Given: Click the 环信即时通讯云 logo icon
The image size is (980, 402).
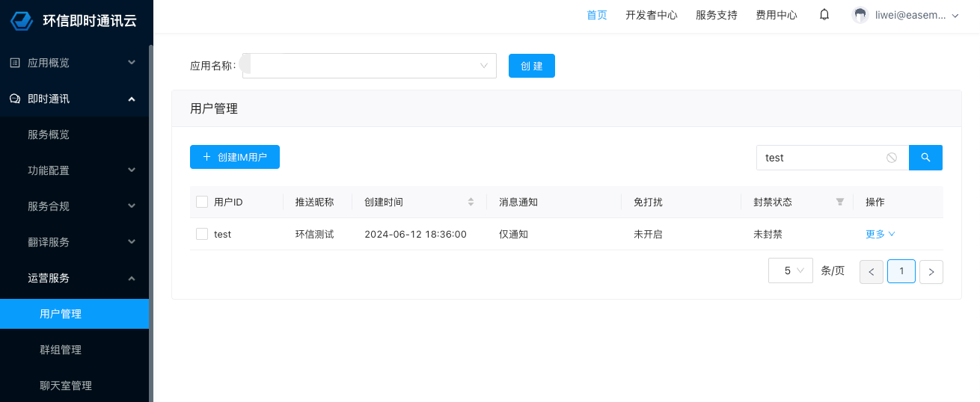Looking at the screenshot, I should (x=22, y=20).
